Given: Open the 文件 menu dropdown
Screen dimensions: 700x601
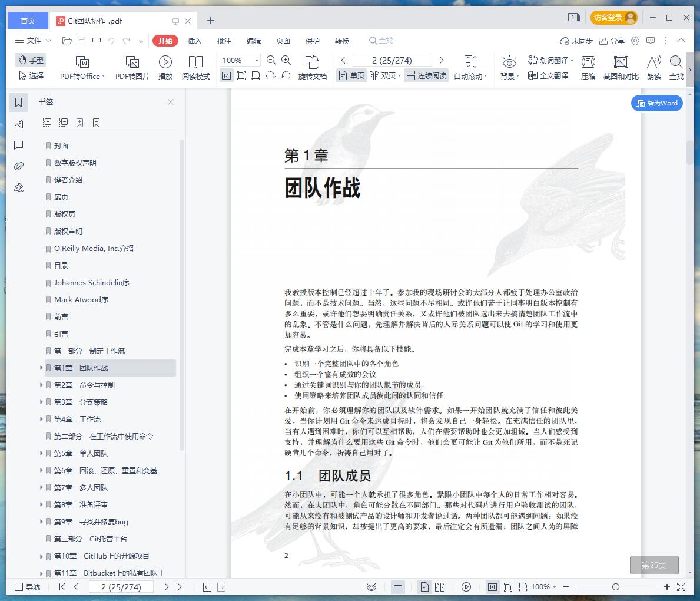Looking at the screenshot, I should coord(33,41).
